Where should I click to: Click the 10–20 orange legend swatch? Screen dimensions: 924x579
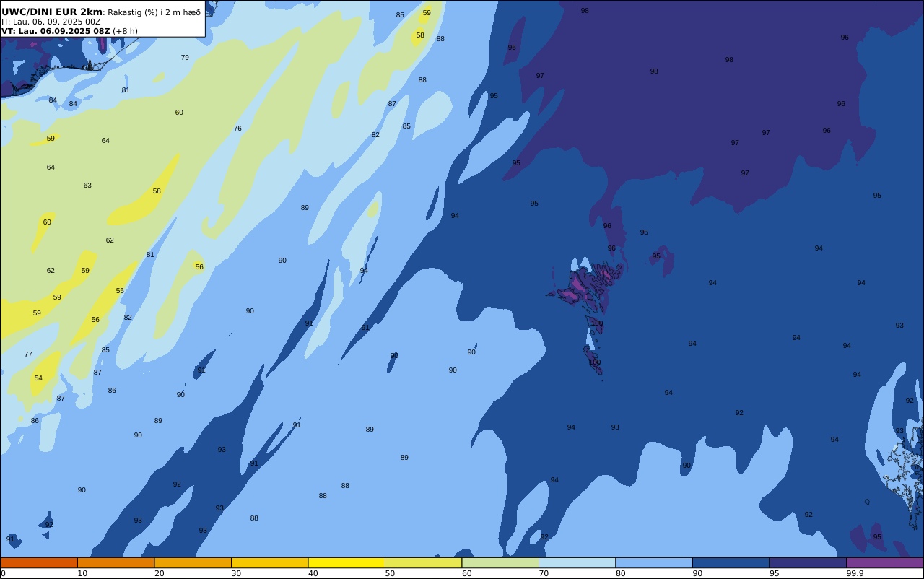[115, 562]
